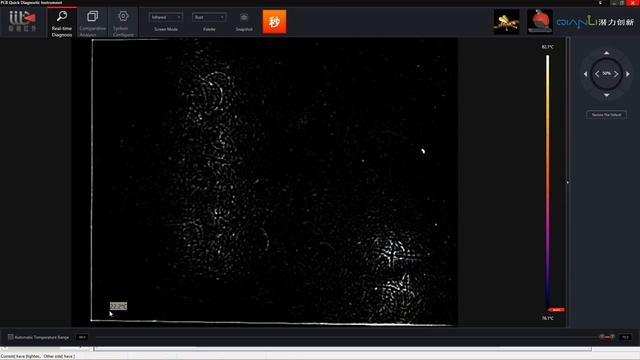Click the Qianli brand logo
Screen dimensions: 640x360
tap(595, 22)
